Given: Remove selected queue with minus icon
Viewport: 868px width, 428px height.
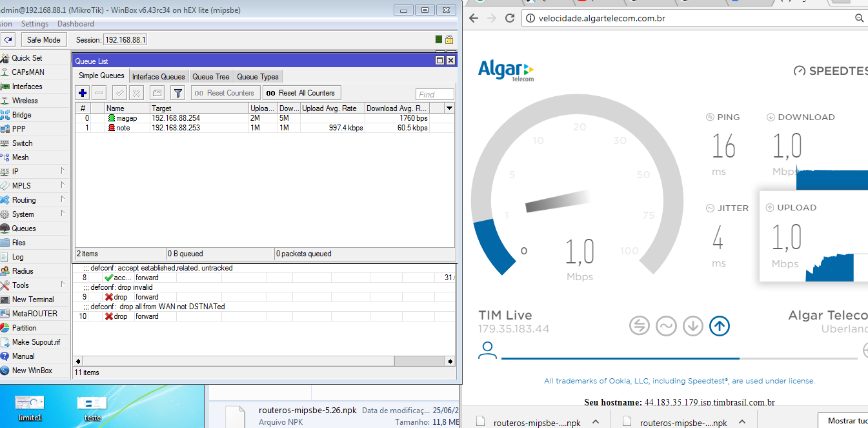Looking at the screenshot, I should pyautogui.click(x=99, y=93).
